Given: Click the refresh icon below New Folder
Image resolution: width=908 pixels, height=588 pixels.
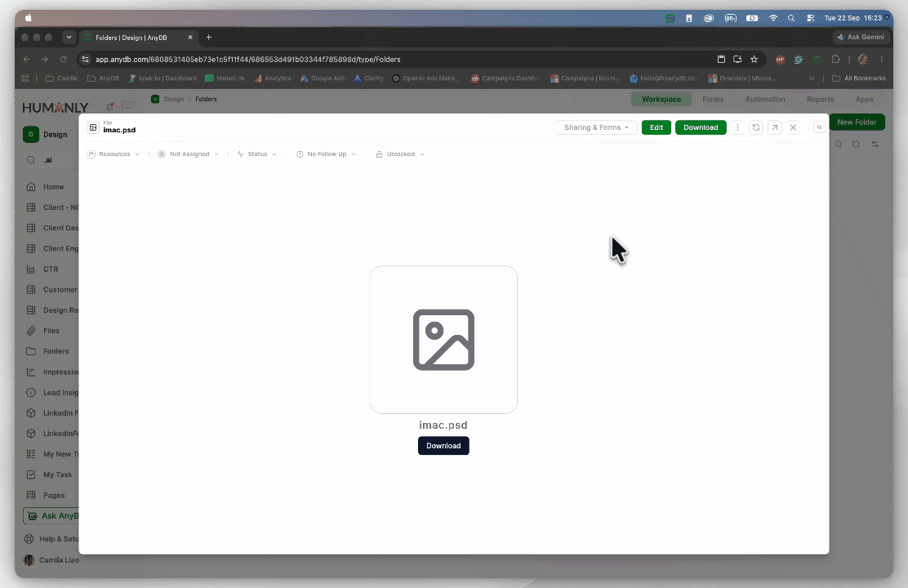Looking at the screenshot, I should click(856, 144).
